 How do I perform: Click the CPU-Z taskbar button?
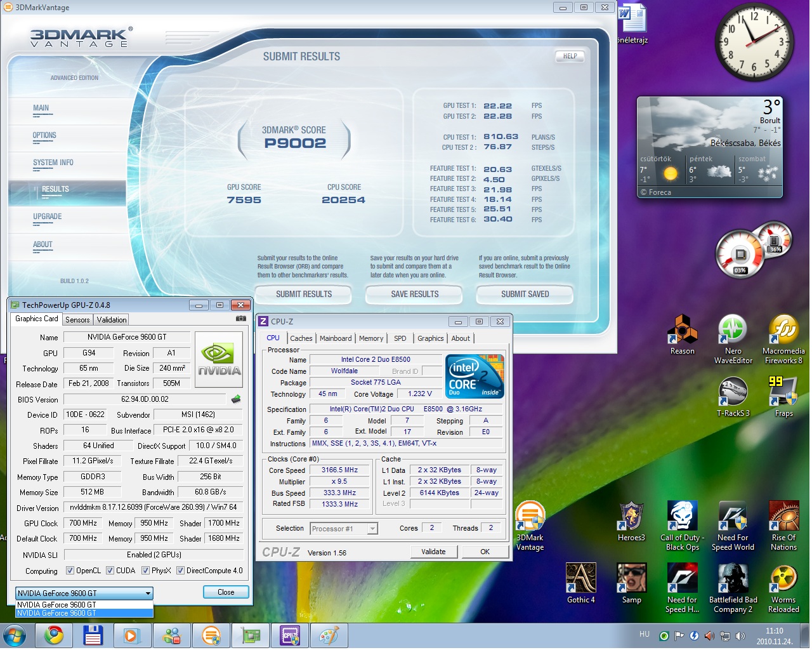[289, 635]
